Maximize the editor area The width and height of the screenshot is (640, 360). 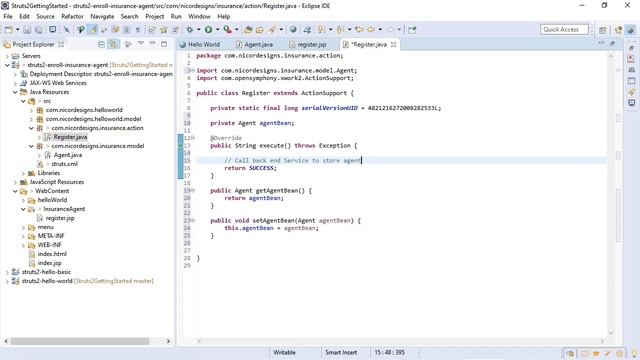click(612, 43)
